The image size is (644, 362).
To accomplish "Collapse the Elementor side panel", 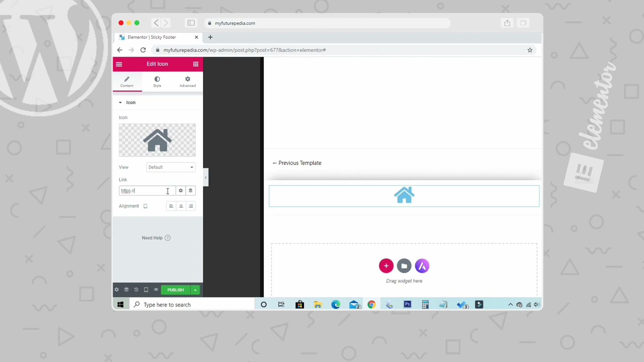I will (206, 177).
